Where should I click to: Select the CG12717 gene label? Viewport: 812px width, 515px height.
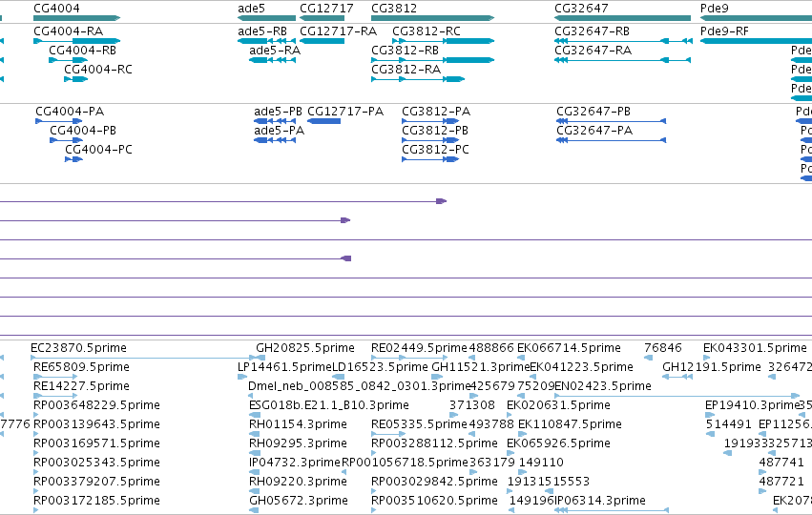click(x=326, y=9)
